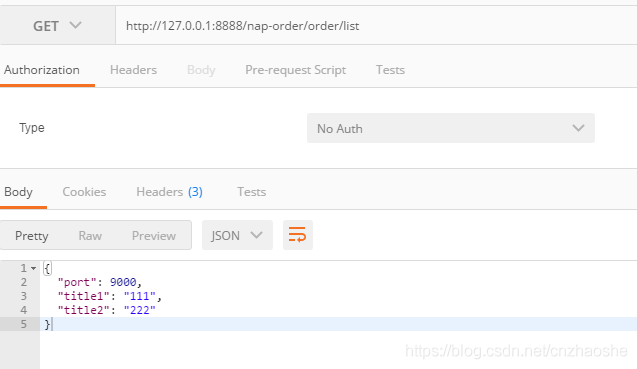The image size is (637, 369).
Task: Select the greyed request Body tab
Action: pyautogui.click(x=201, y=70)
